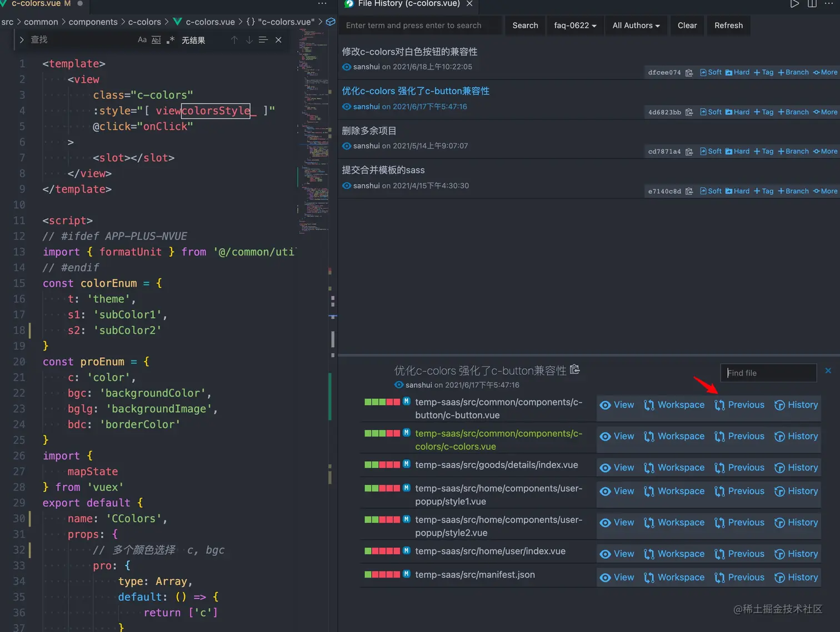840x632 pixels.
Task: Open History for user-popup/style2.vue
Action: [x=796, y=523]
